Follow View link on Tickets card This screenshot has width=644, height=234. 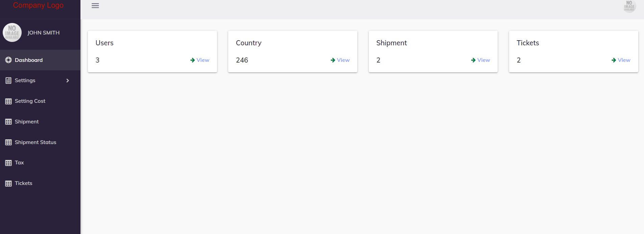pos(624,60)
